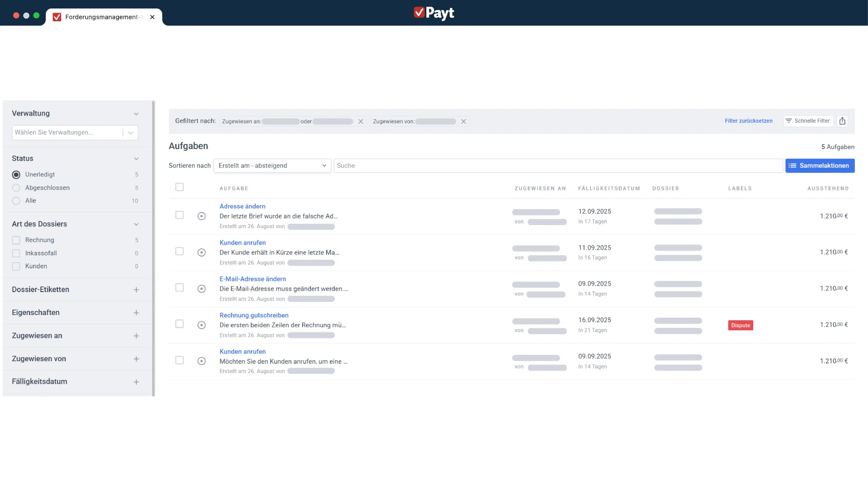Viewport: 868px width, 488px height.
Task: Select the Abgeschlossen status radio button
Action: click(x=16, y=188)
